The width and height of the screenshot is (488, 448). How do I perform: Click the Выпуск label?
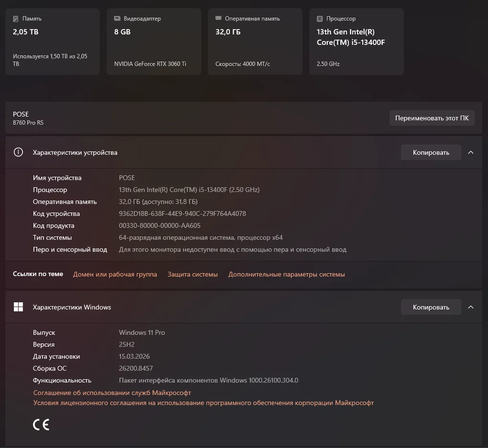pos(44,332)
